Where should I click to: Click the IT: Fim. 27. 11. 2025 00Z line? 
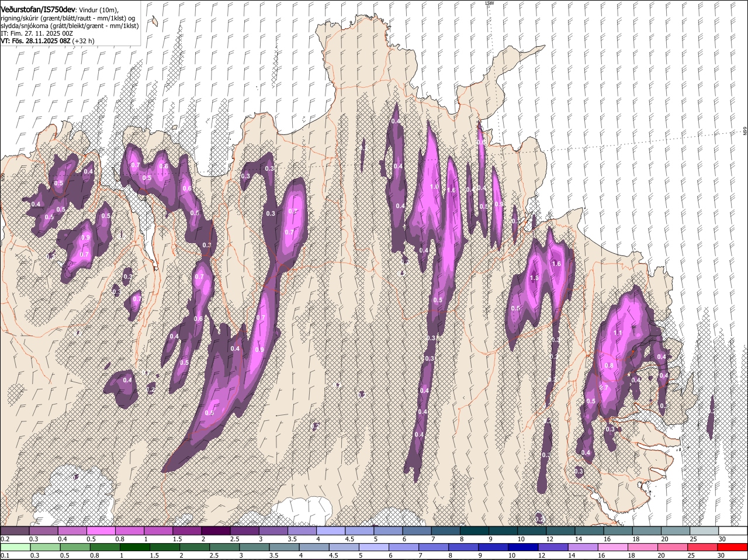(x=37, y=33)
